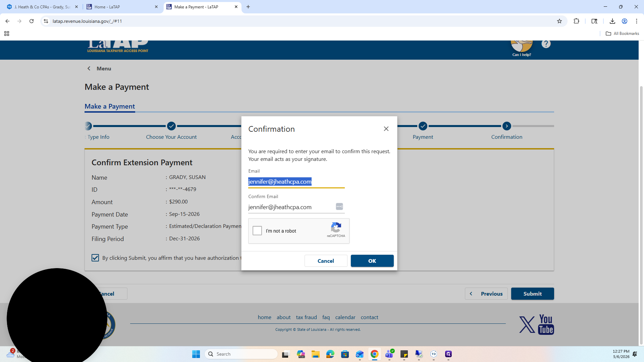Image resolution: width=644 pixels, height=362 pixels.
Task: Open the help question mark icon
Action: (x=546, y=44)
